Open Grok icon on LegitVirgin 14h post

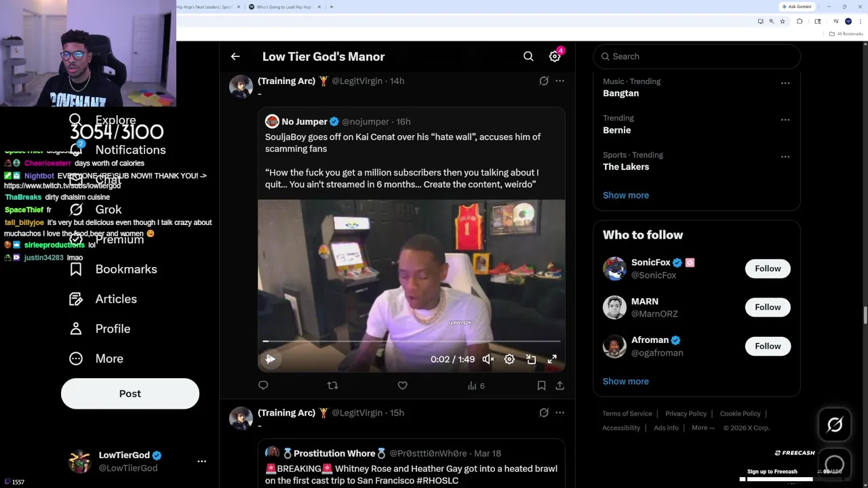pyautogui.click(x=544, y=81)
